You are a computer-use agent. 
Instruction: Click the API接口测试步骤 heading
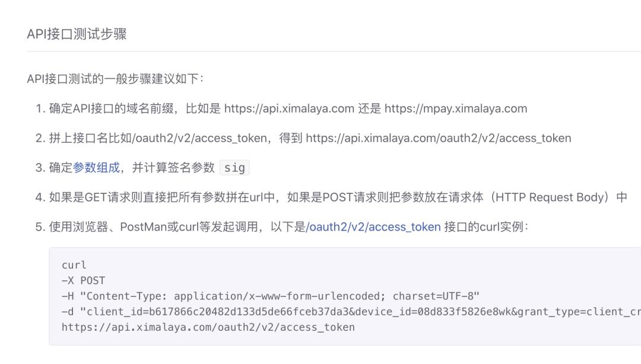click(77, 34)
